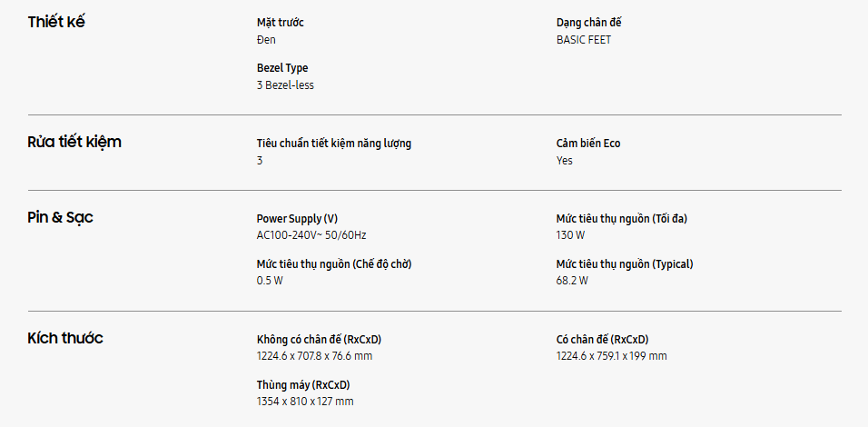Click the Cảm biến Eco label
868x427 pixels.
tap(588, 144)
